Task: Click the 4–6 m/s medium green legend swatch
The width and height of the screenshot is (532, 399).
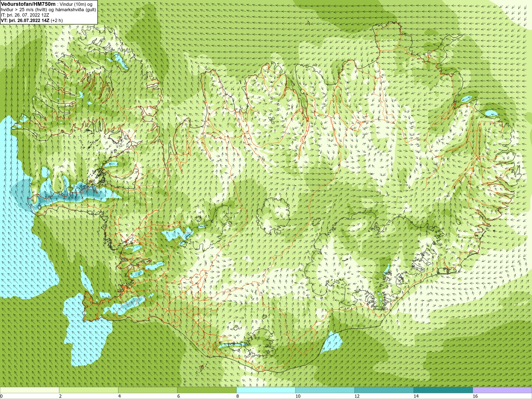Action: pyautogui.click(x=148, y=390)
